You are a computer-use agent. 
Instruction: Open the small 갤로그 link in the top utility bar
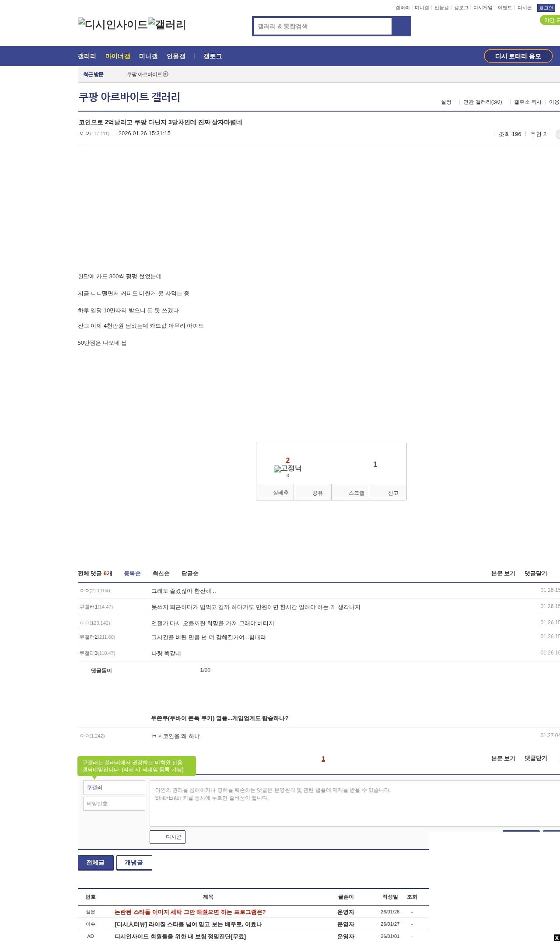pyautogui.click(x=461, y=8)
